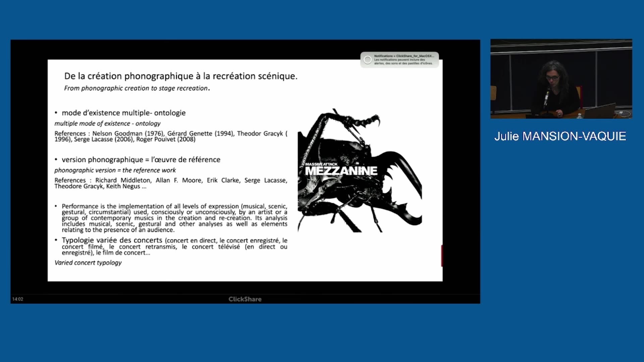Click italic text 'phonographic version = the reference work'
The height and width of the screenshot is (362, 644).
pos(115,170)
